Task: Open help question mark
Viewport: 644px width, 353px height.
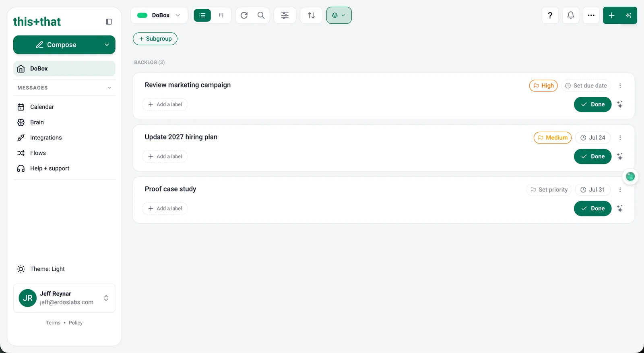Action: [550, 15]
